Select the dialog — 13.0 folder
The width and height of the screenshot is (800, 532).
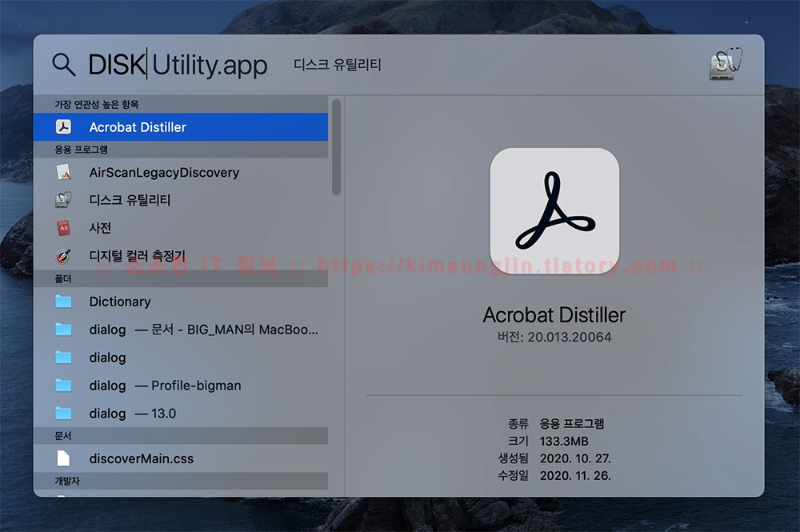coord(181,413)
